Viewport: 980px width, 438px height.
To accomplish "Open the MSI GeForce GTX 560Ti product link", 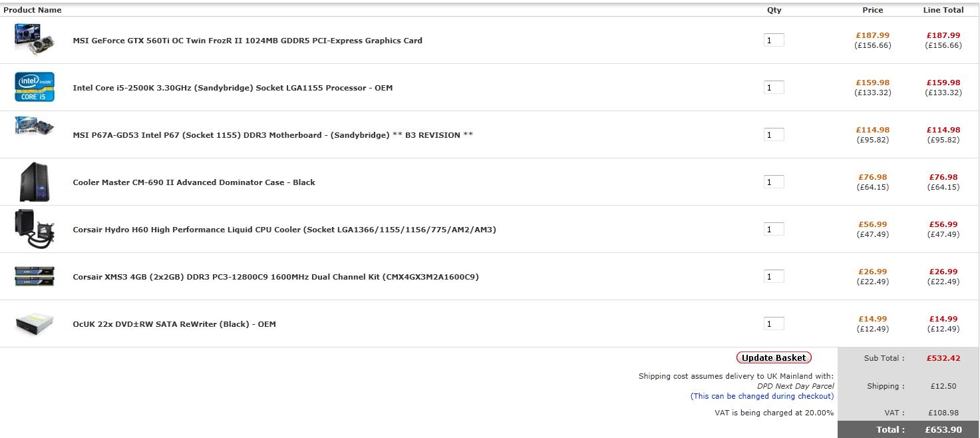I will coord(247,41).
